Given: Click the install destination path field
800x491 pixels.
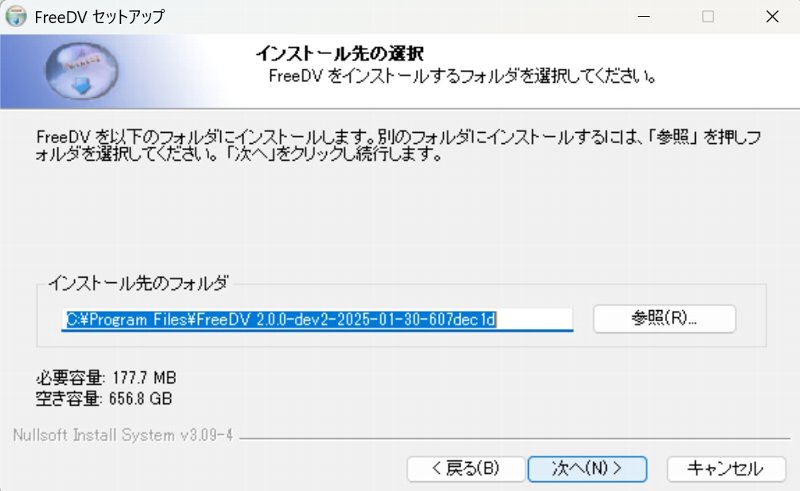Looking at the screenshot, I should click(x=317, y=320).
